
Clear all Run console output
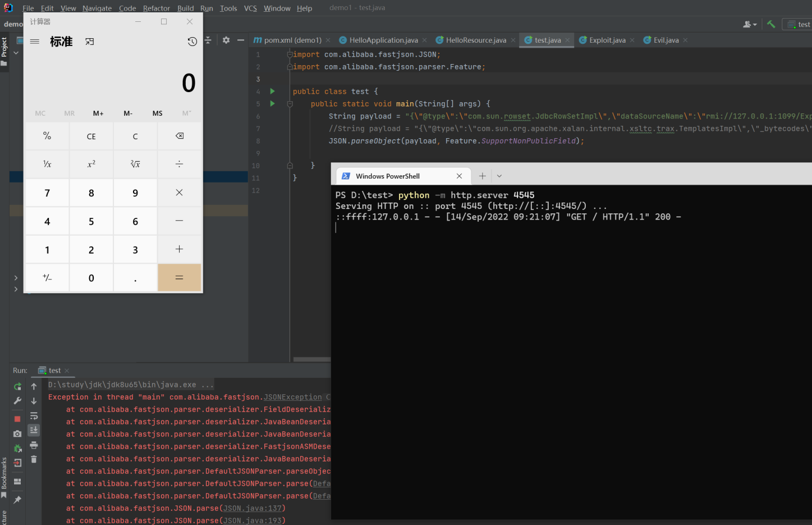[34, 459]
